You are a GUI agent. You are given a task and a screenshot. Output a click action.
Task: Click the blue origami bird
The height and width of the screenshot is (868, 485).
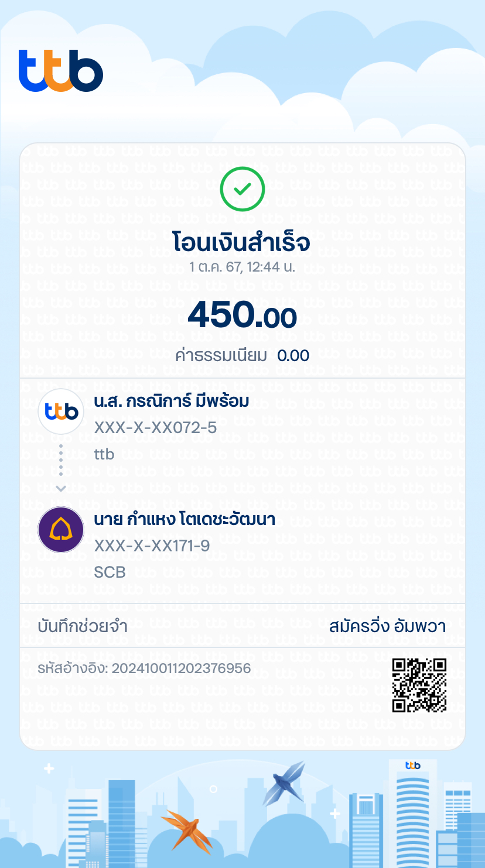(x=285, y=783)
